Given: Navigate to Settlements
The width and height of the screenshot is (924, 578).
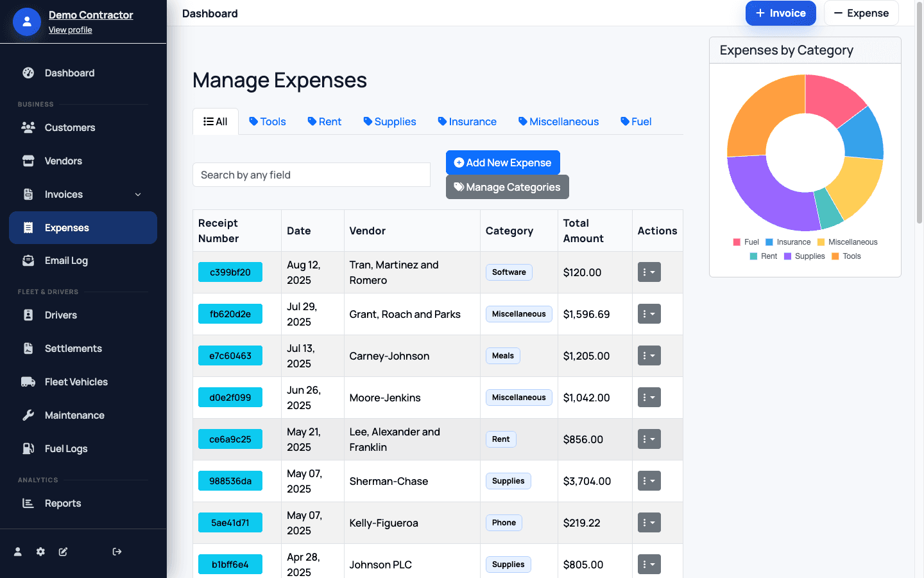Looking at the screenshot, I should point(83,349).
